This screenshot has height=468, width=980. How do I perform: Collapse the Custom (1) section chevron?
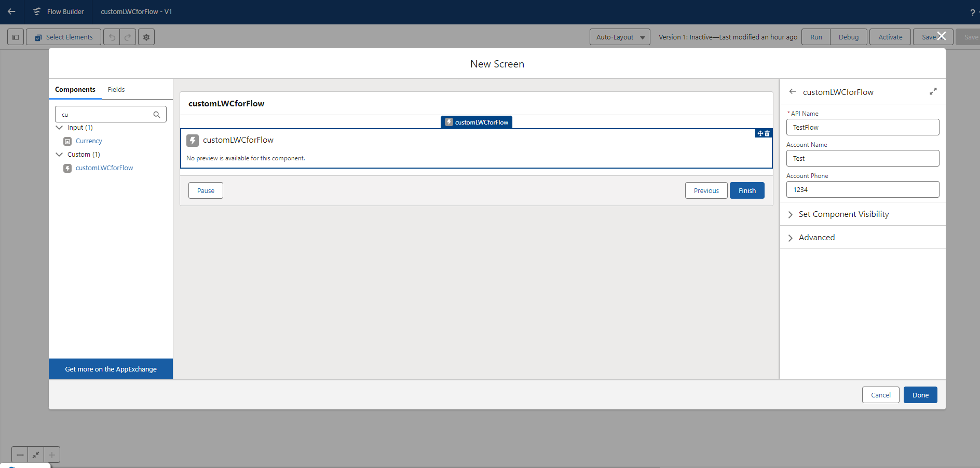pyautogui.click(x=59, y=154)
